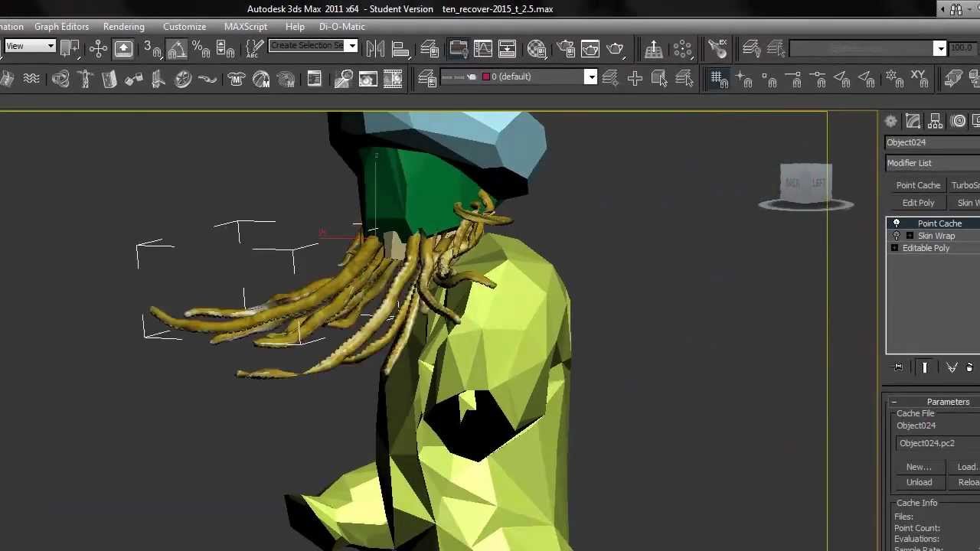The image size is (980, 551).
Task: Toggle Select and Manipulate
Action: point(99,49)
